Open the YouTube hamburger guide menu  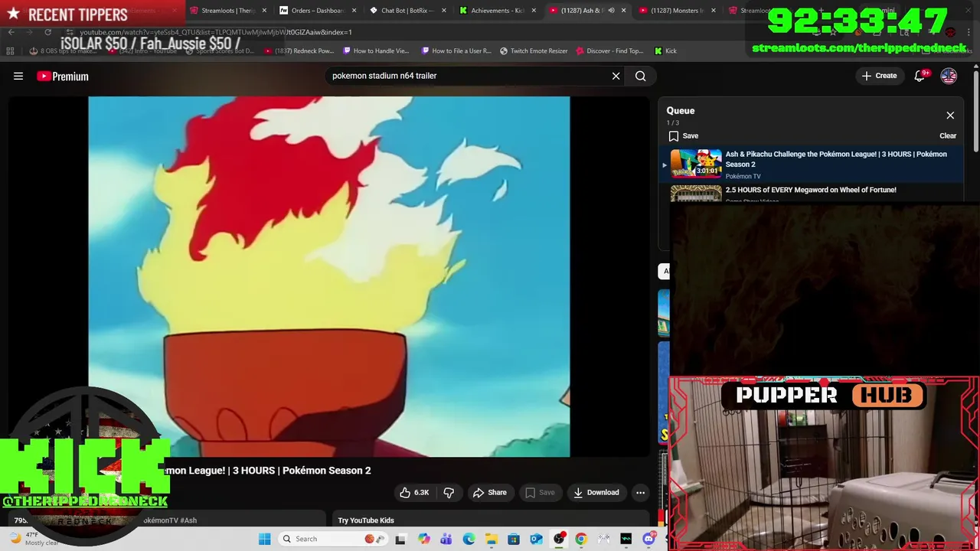(x=18, y=76)
